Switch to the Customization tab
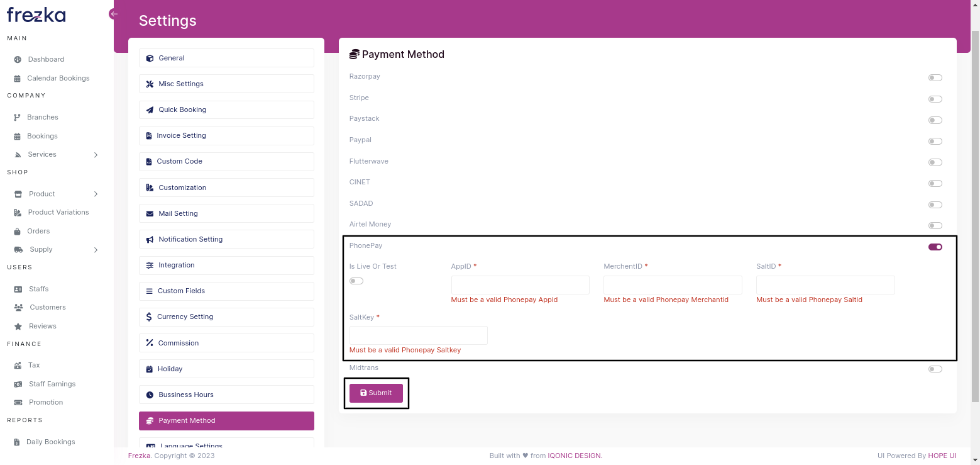 [226, 188]
